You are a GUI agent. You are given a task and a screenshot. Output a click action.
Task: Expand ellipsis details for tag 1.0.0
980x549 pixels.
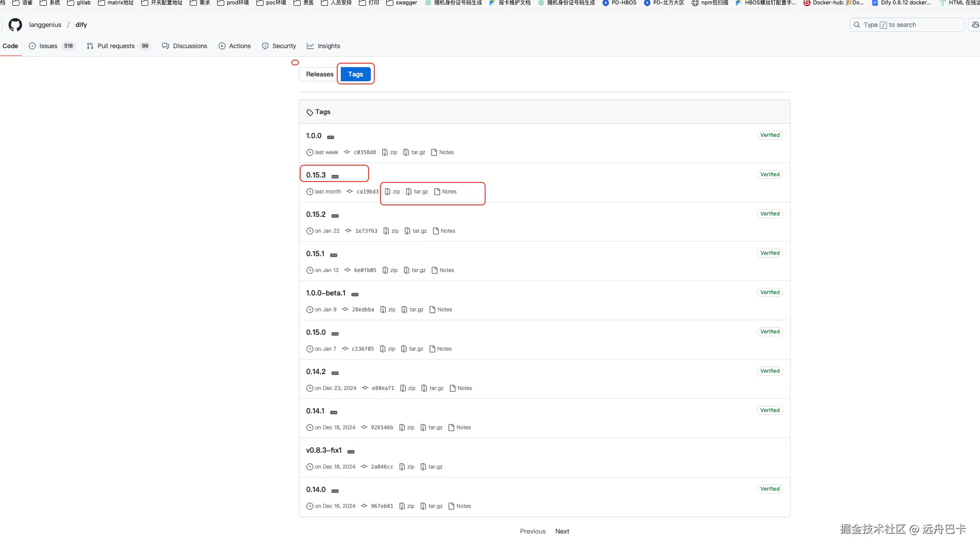click(331, 137)
